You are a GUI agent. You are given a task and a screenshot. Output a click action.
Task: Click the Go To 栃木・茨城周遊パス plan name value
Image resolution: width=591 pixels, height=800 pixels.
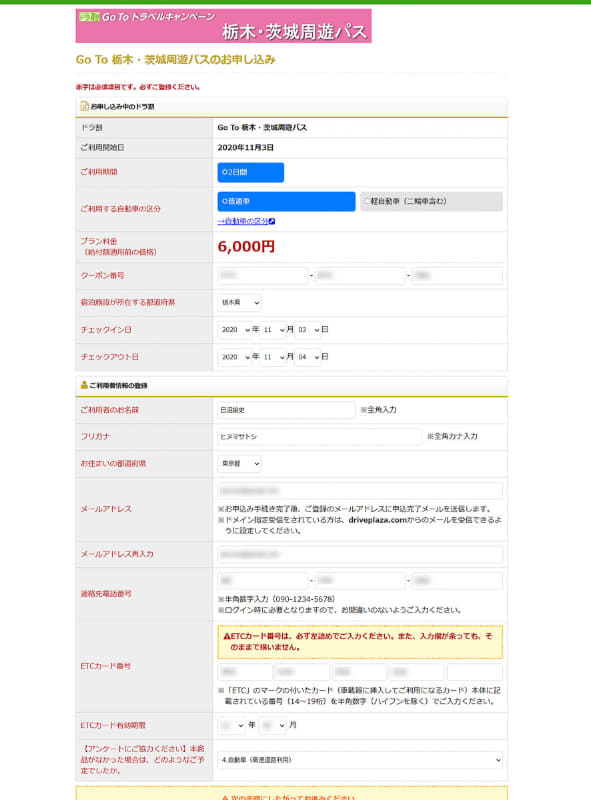[x=262, y=128]
